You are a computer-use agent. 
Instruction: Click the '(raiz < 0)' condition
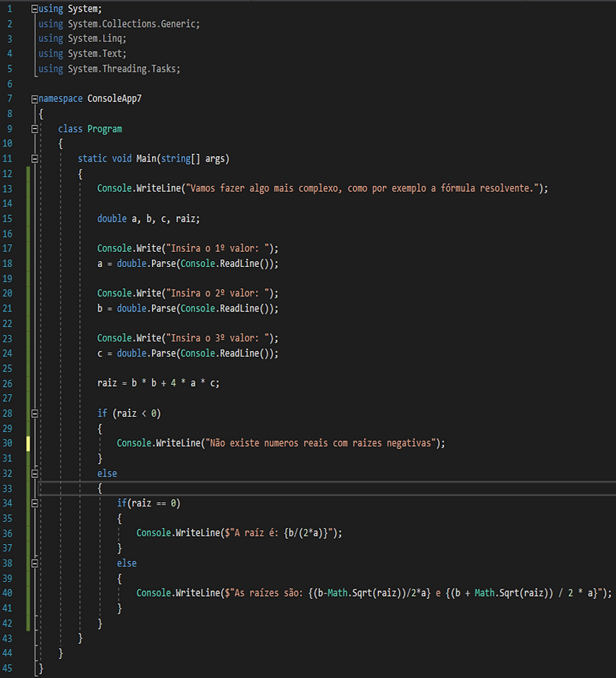[136, 413]
